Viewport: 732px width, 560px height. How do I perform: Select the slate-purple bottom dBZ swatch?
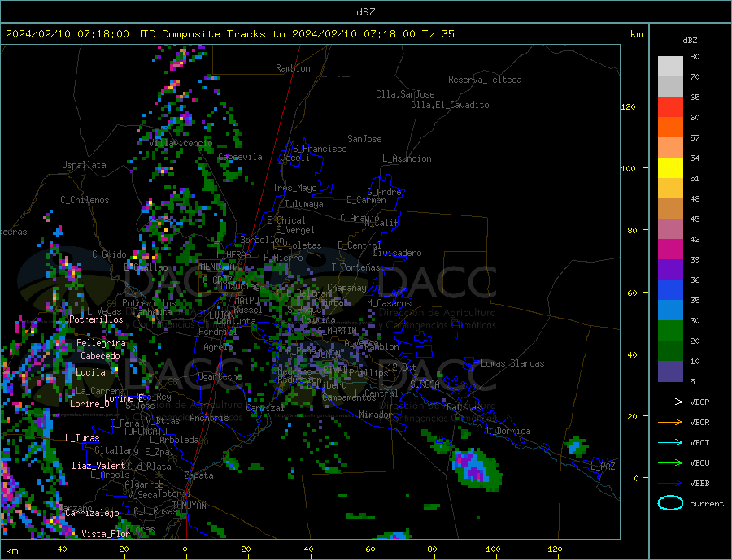pyautogui.click(x=670, y=371)
